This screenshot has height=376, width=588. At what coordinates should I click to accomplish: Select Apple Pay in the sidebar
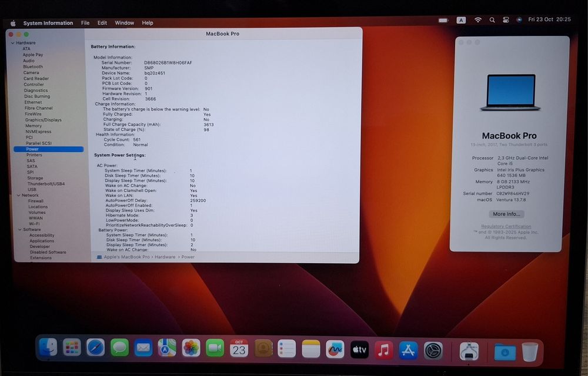[32, 55]
